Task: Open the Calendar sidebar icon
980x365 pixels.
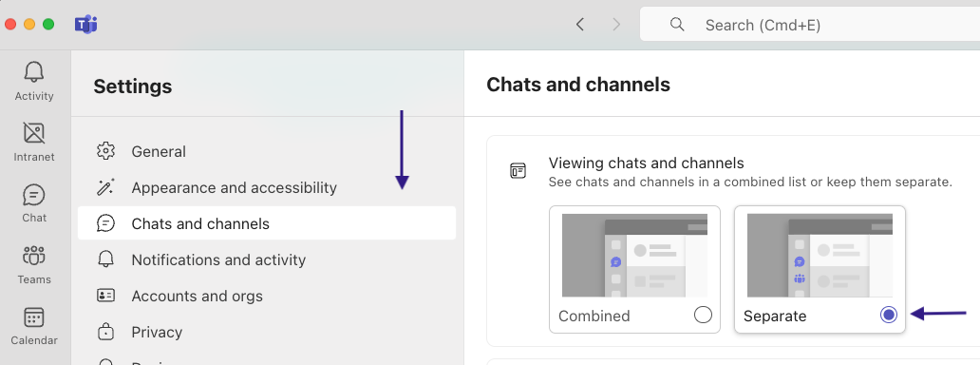Action: [34, 318]
